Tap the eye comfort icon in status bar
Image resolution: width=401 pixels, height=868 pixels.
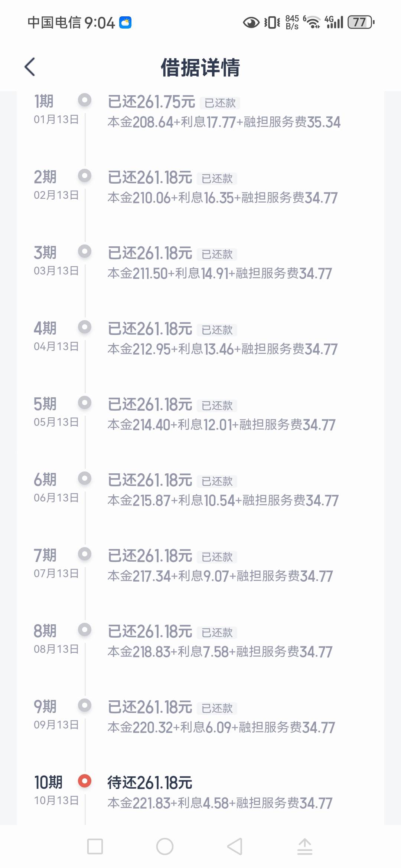(251, 23)
